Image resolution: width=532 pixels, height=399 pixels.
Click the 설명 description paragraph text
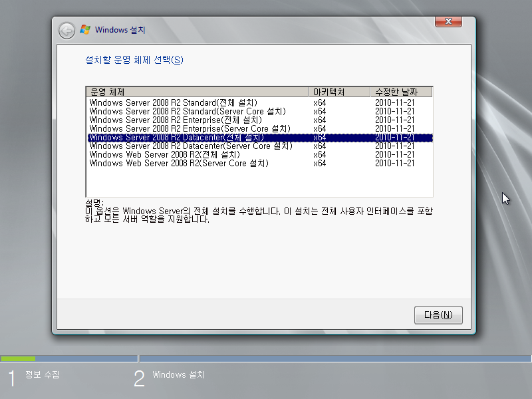[x=259, y=215]
